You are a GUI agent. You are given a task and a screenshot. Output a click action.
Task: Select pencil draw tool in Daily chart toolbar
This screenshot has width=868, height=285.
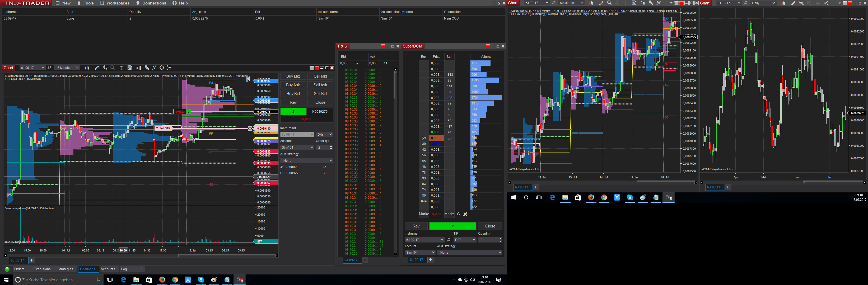point(793,3)
